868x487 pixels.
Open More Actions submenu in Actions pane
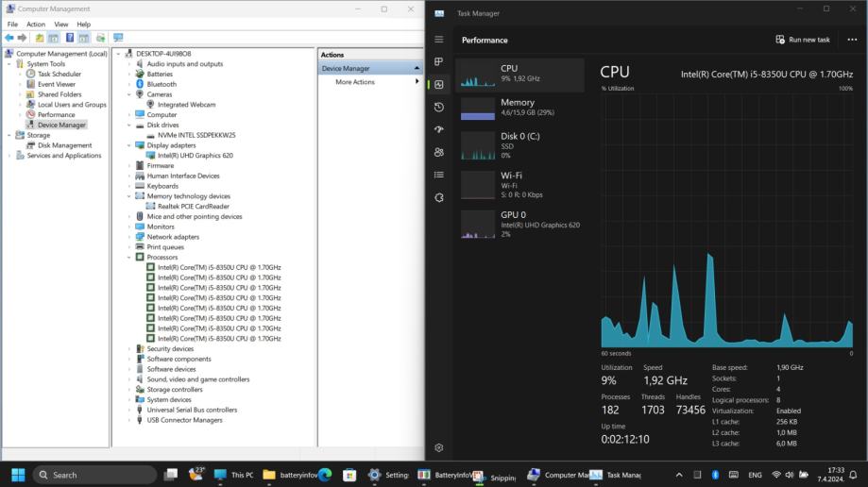(x=371, y=82)
